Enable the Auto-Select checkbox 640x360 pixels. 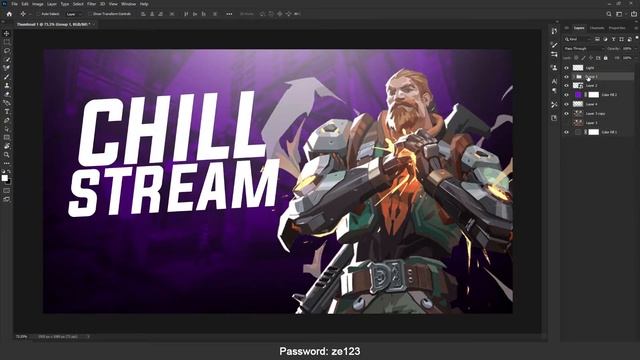(x=38, y=14)
